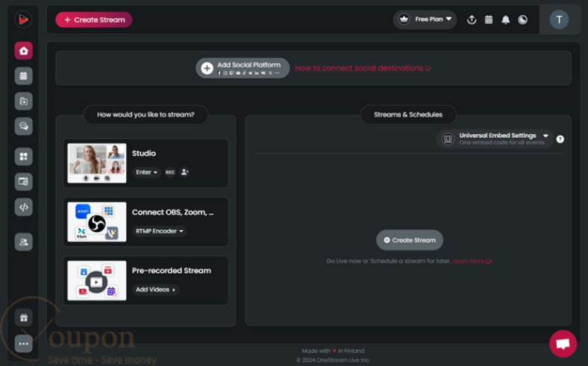Open the Home dashboard sidebar icon
Screen dimensions: 588x366
[x=24, y=51]
